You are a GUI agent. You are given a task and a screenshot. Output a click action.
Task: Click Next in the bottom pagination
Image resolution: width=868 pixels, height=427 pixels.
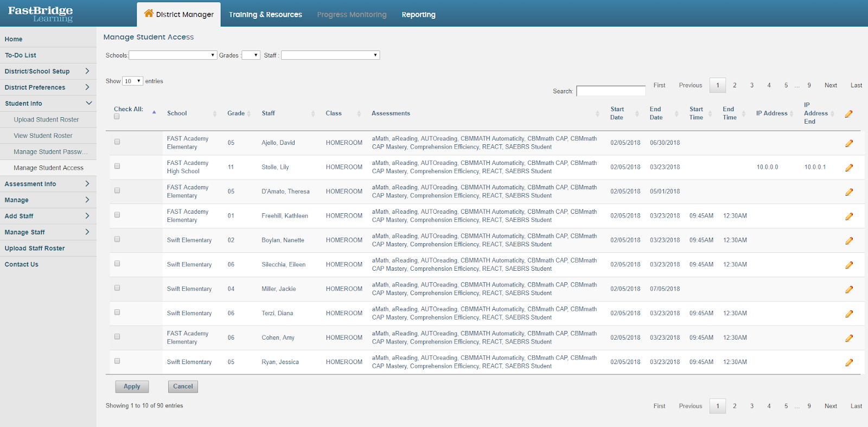pos(831,406)
